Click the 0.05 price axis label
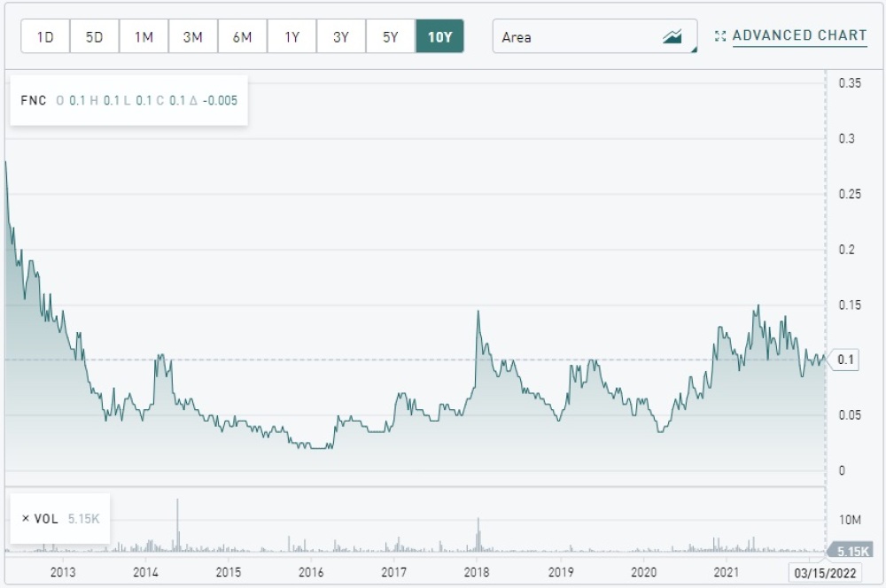 (850, 415)
